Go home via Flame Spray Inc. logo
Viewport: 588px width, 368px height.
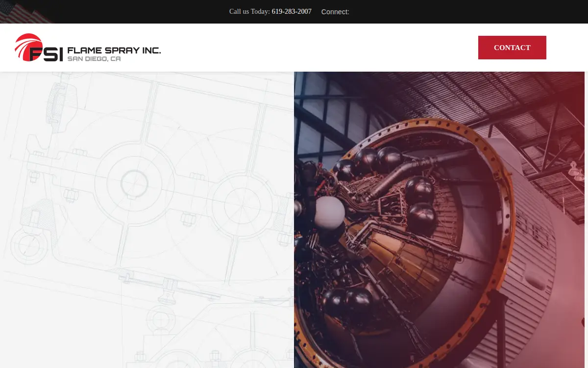[x=88, y=48]
